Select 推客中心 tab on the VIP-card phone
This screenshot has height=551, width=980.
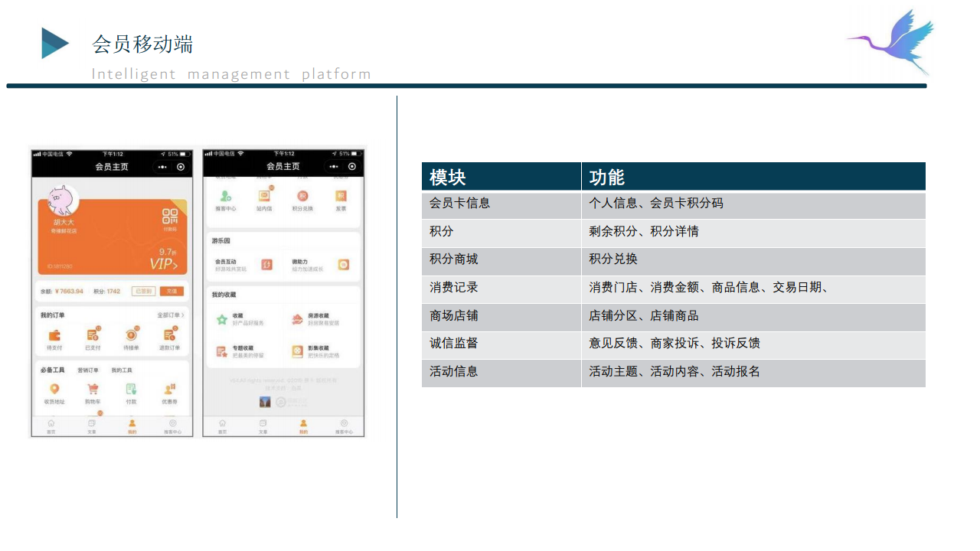[173, 426]
